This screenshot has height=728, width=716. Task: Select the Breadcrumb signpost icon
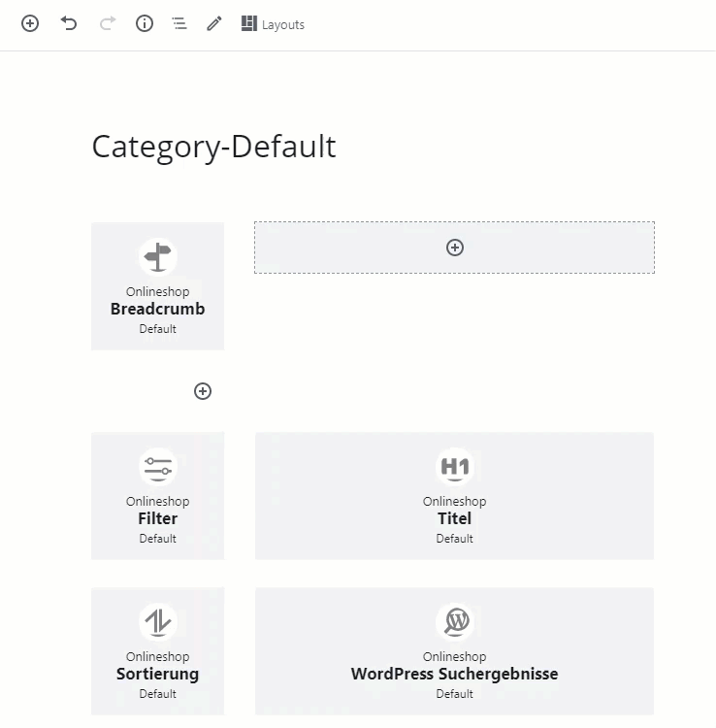pos(158,257)
